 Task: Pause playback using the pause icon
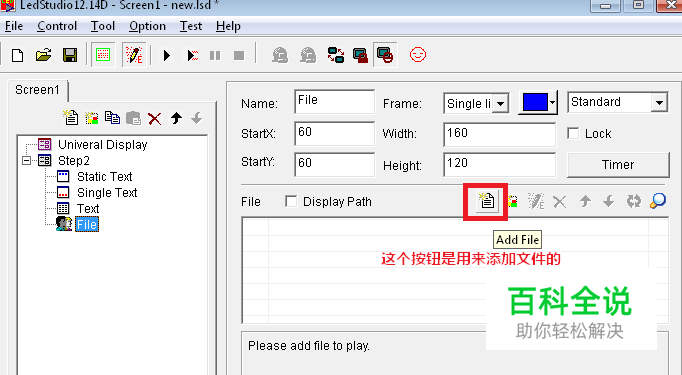coord(215,55)
